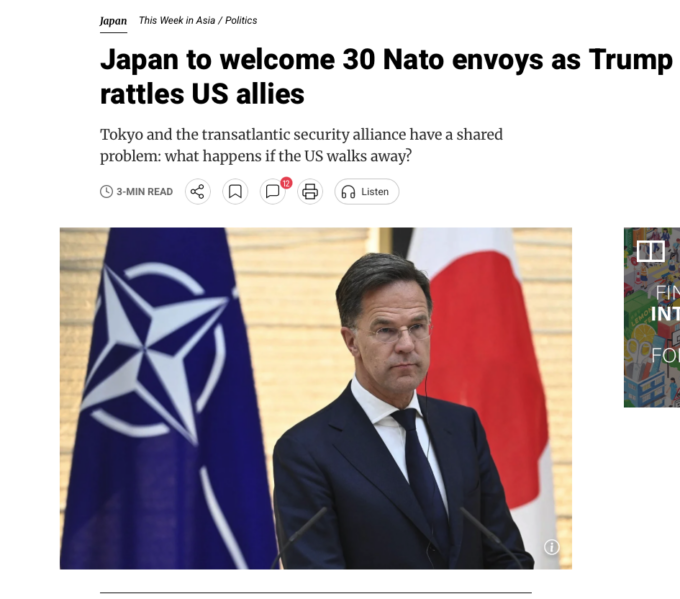Image resolution: width=680 pixels, height=599 pixels.
Task: Click the clock icon by 3-MIN READ
Action: 106,191
